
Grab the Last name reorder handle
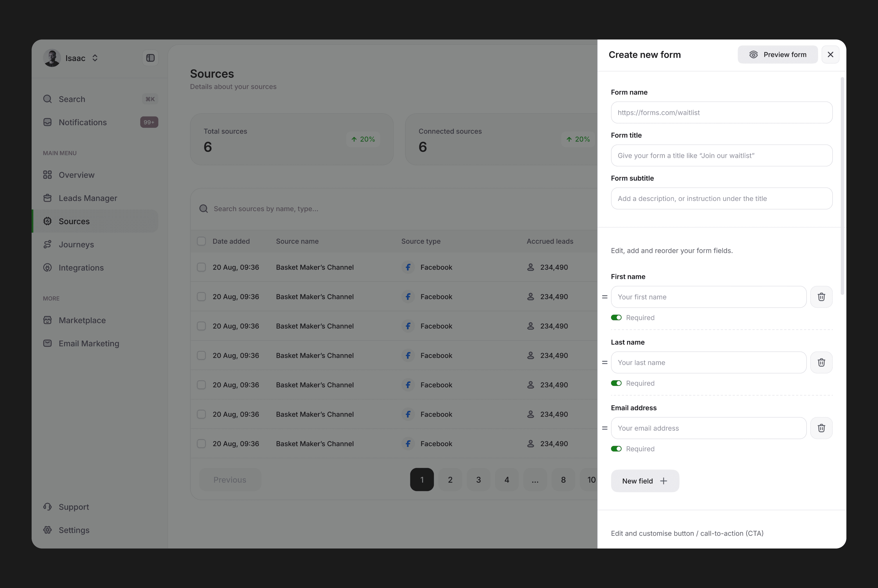coord(605,363)
